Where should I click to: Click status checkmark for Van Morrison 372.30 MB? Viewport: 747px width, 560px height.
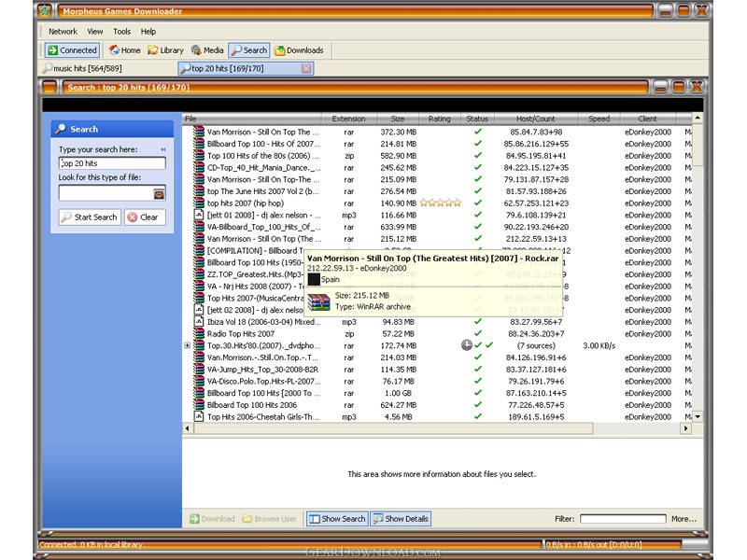[x=478, y=132]
